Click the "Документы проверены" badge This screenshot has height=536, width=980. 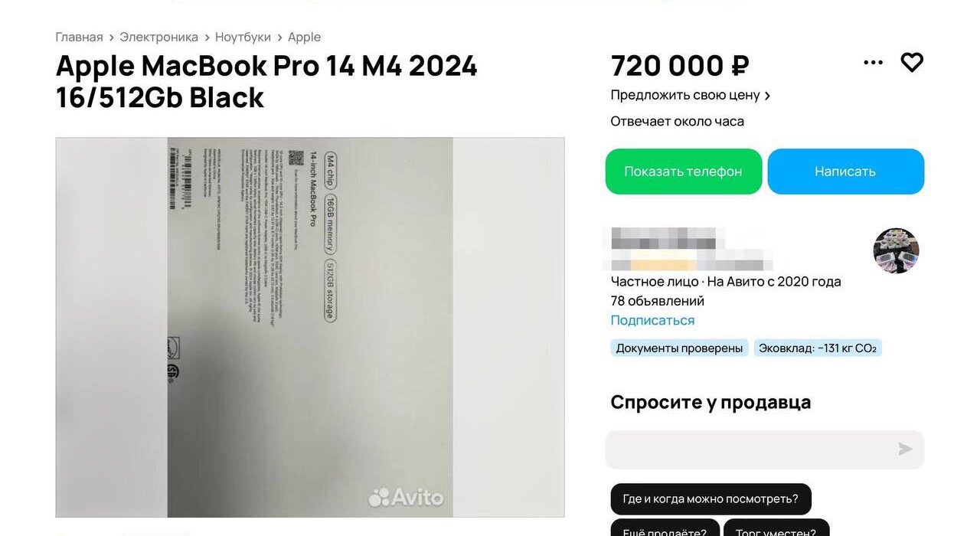click(679, 348)
